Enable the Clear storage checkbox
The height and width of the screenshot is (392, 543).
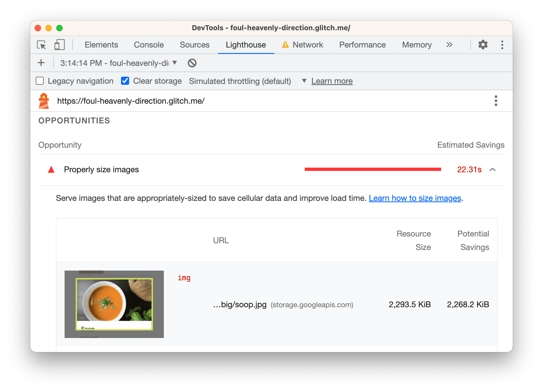(x=125, y=81)
